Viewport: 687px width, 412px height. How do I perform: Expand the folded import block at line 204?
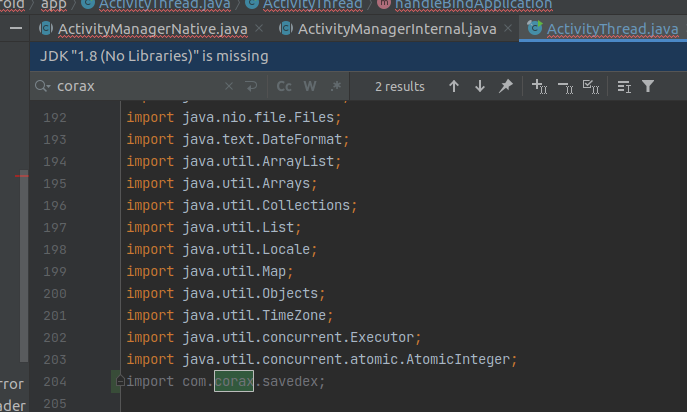pyautogui.click(x=120, y=381)
